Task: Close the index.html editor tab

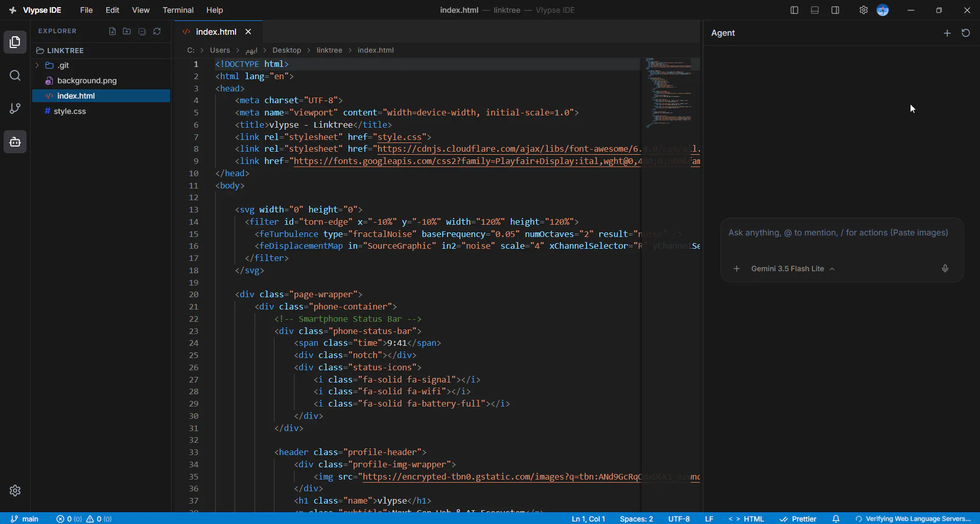Action: (x=248, y=32)
